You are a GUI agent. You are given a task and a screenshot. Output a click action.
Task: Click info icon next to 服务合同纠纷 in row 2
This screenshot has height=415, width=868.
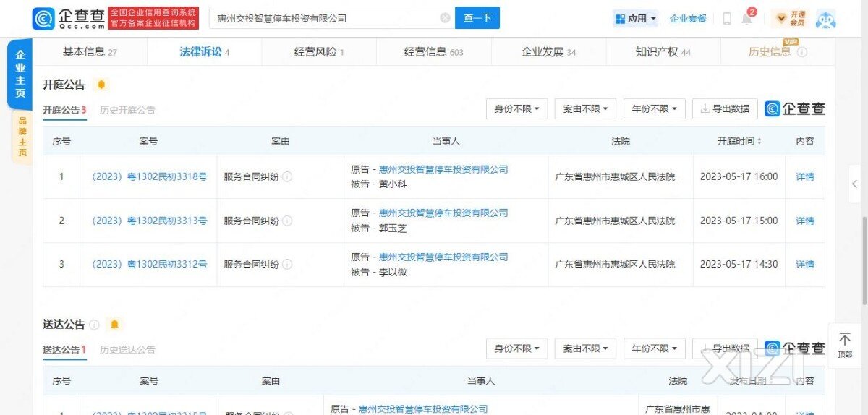286,221
